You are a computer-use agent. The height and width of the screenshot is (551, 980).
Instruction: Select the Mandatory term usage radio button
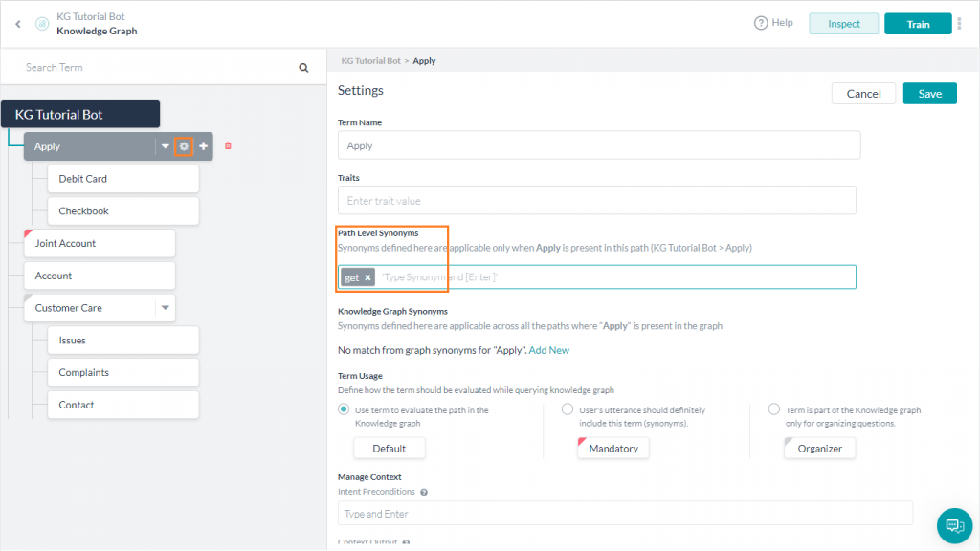point(567,408)
